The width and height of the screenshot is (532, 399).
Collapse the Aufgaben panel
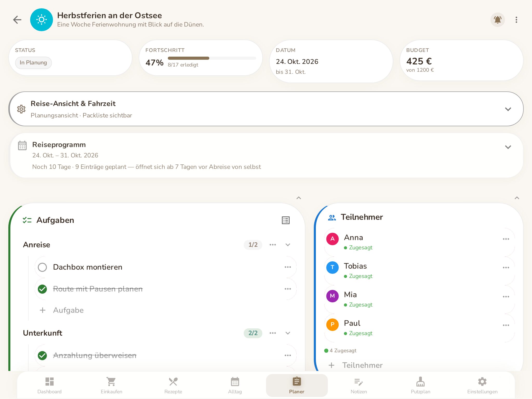299,198
